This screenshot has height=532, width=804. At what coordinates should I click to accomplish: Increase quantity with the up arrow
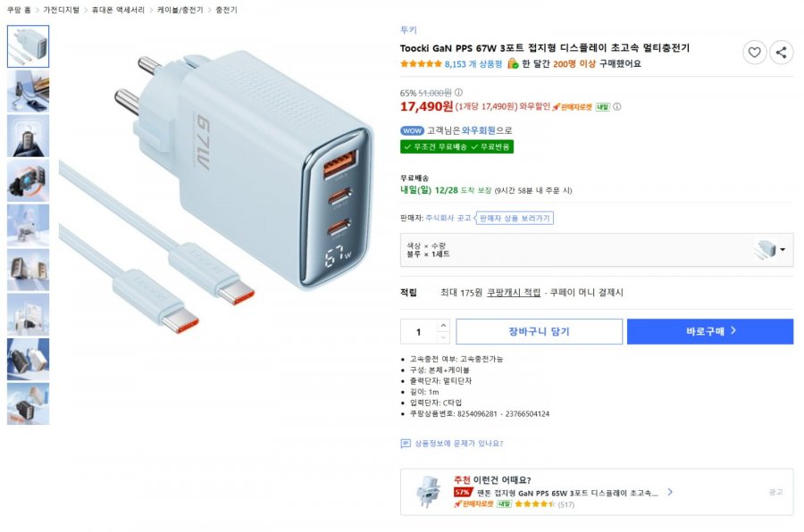point(443,326)
